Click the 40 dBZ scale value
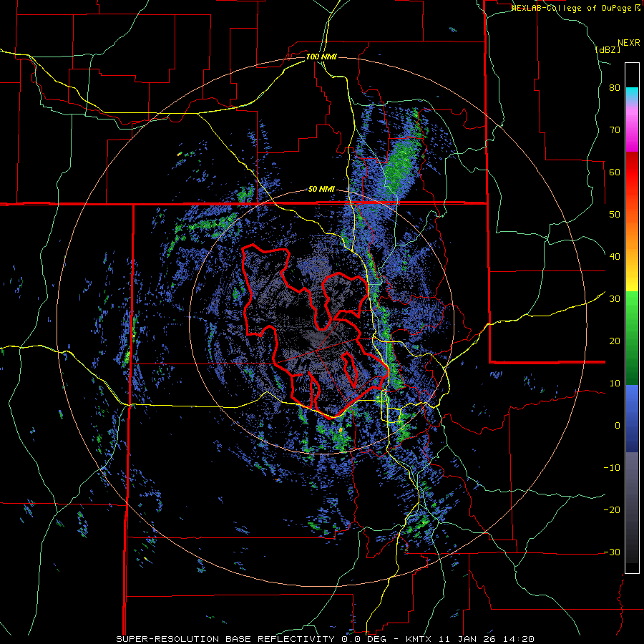 point(615,257)
